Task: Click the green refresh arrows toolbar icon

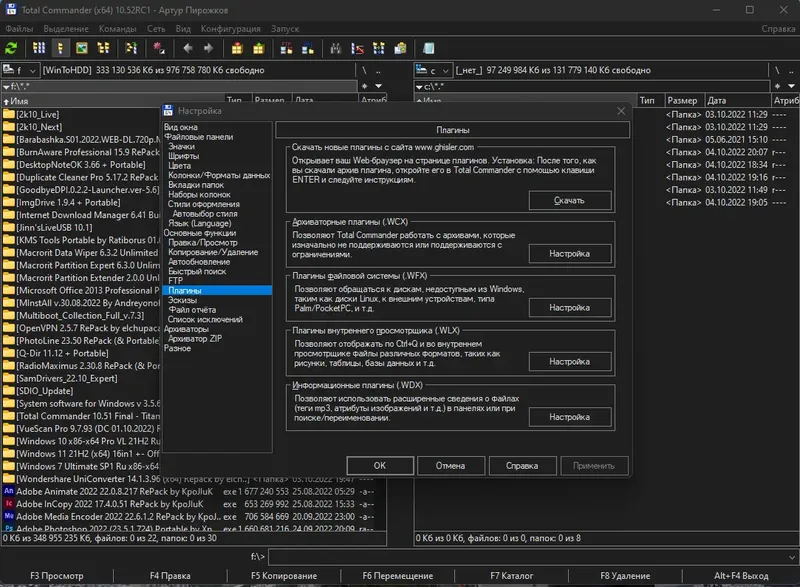Action: 13,47
